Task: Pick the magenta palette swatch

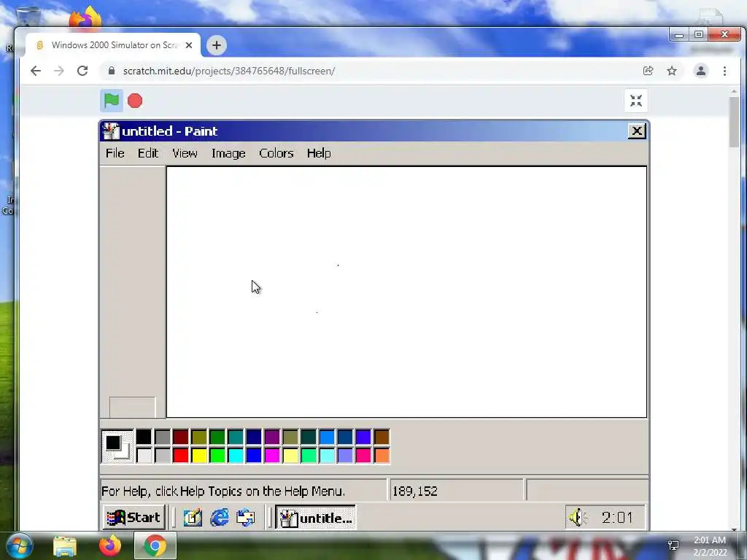Action: pyautogui.click(x=272, y=455)
